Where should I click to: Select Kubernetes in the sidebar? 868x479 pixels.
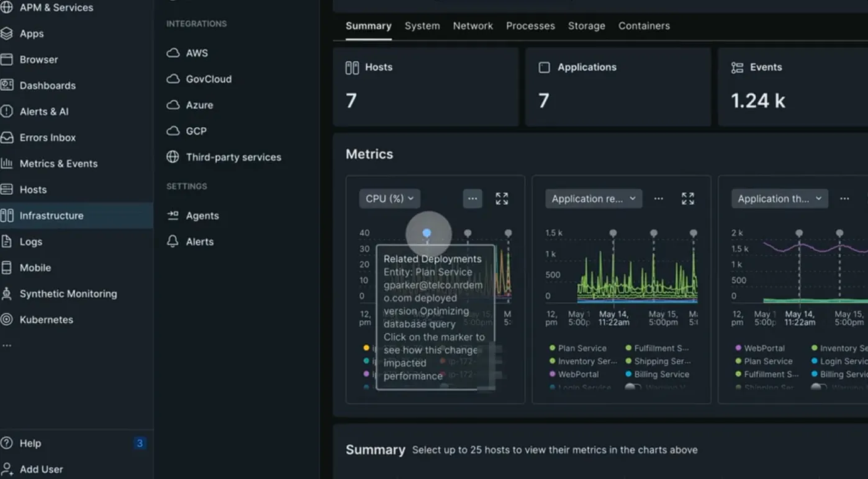[x=46, y=320]
